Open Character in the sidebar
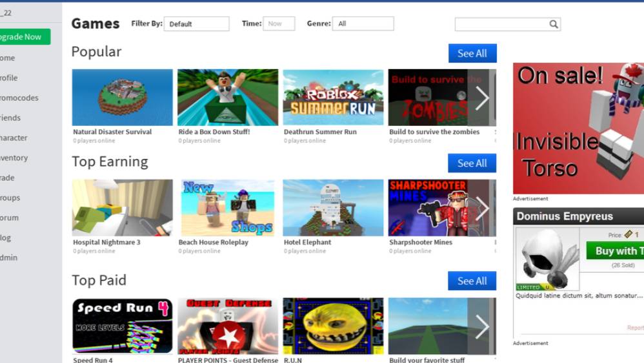This screenshot has width=644, height=363. 14,138
